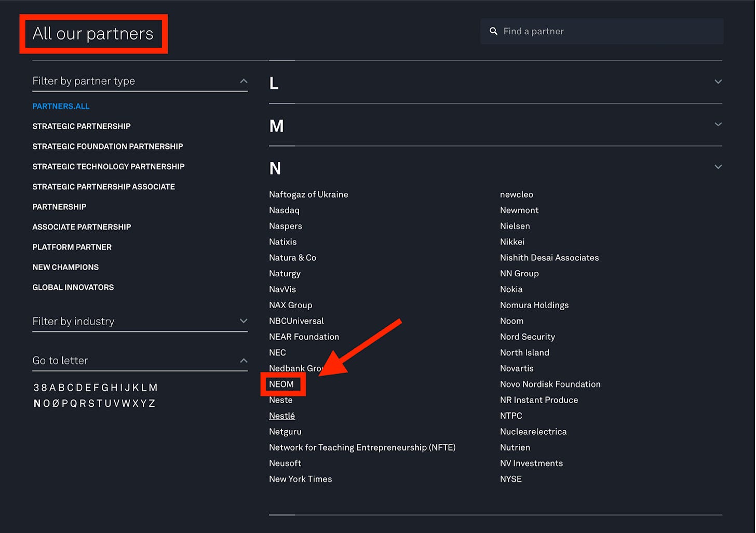Filter by Global Innovators

[x=73, y=287]
